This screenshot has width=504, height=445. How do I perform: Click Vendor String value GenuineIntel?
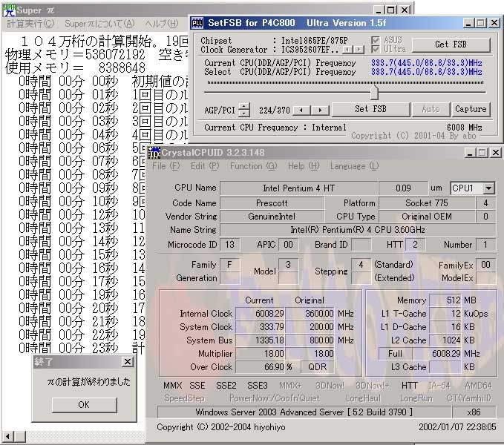[x=272, y=217]
